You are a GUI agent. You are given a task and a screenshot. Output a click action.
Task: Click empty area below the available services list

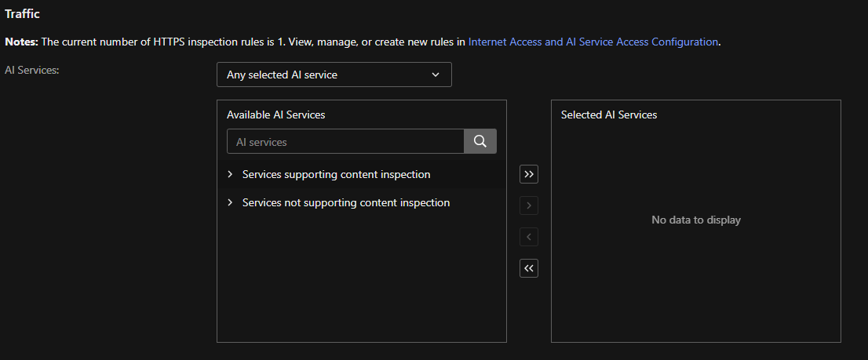(x=361, y=282)
